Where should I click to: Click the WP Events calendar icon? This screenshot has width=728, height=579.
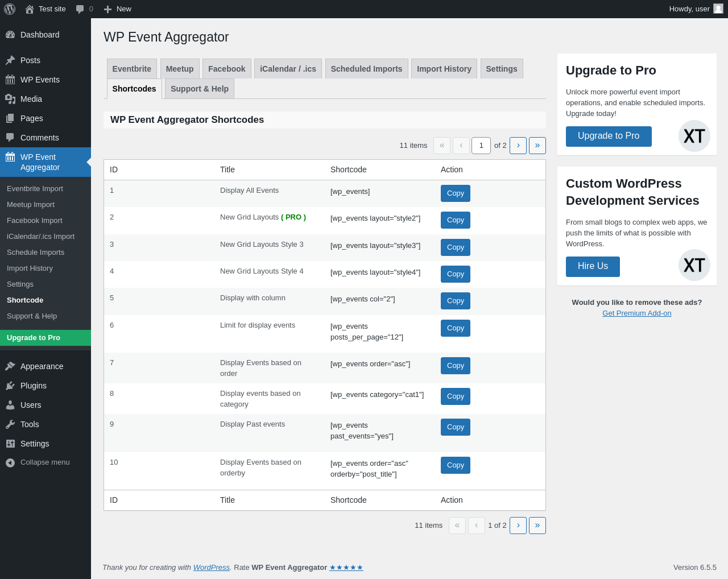(10, 80)
